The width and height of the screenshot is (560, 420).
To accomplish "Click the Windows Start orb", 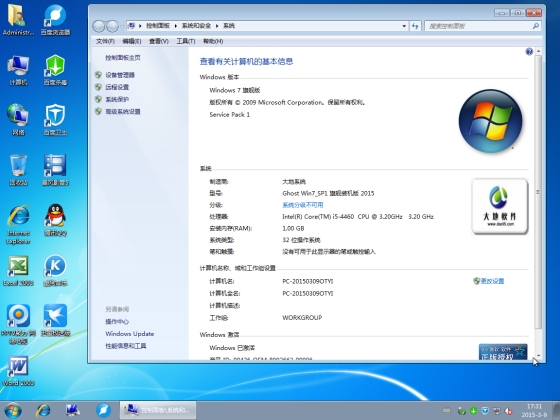I will 13,411.
